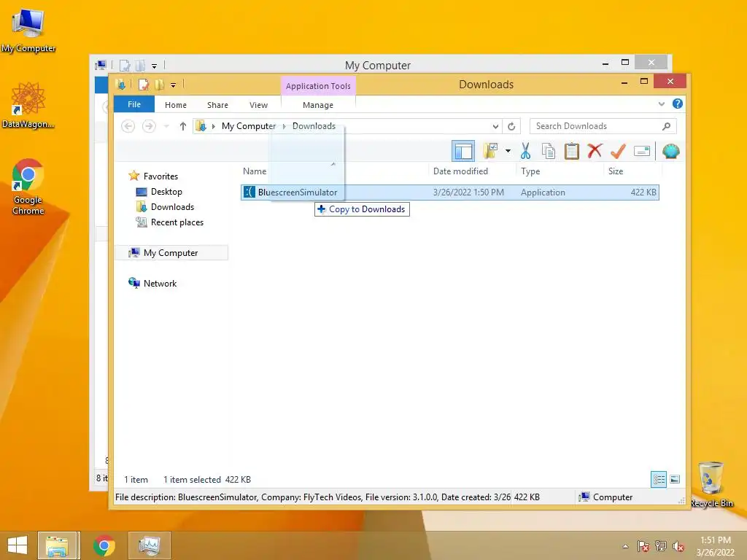Click the Paste clipboard toolbar icon
This screenshot has width=747, height=560.
click(571, 152)
